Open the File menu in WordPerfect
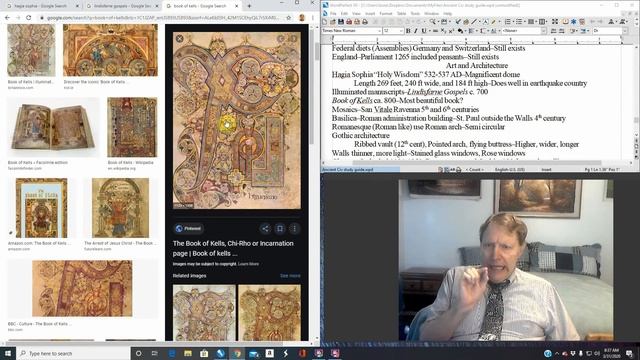The height and width of the screenshot is (360, 640). (x=333, y=13)
